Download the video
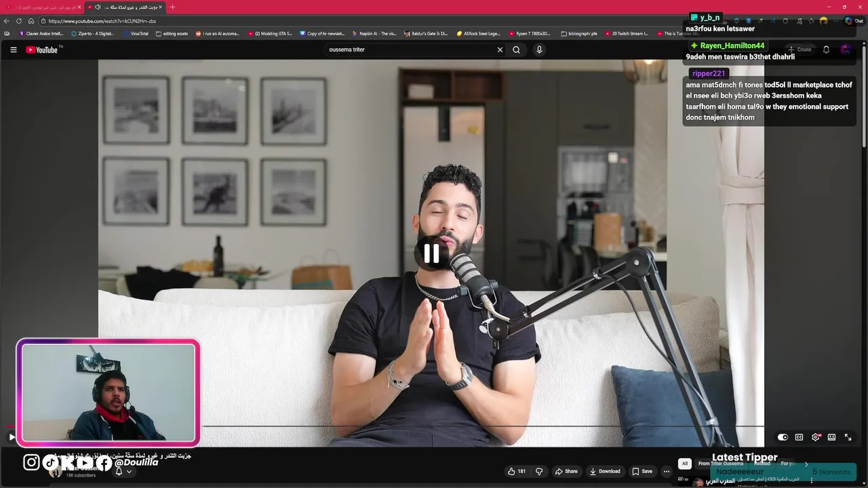This screenshot has height=488, width=868. (x=605, y=471)
